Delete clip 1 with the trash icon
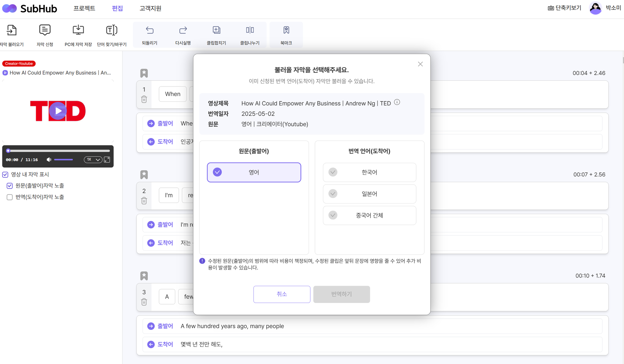 (x=144, y=99)
